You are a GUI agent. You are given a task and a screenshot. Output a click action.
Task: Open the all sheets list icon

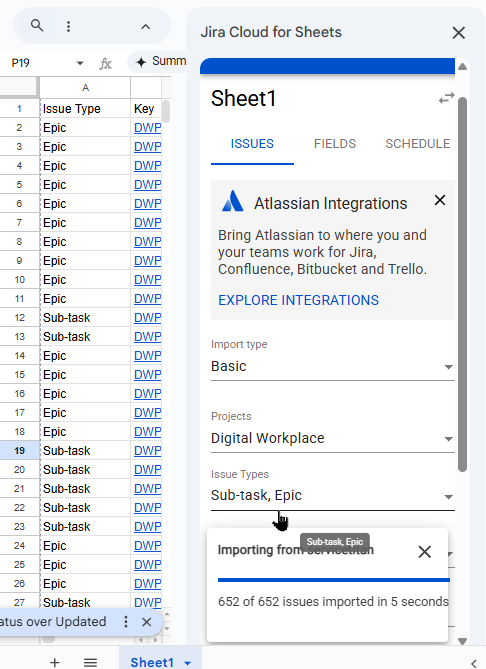pos(90,662)
